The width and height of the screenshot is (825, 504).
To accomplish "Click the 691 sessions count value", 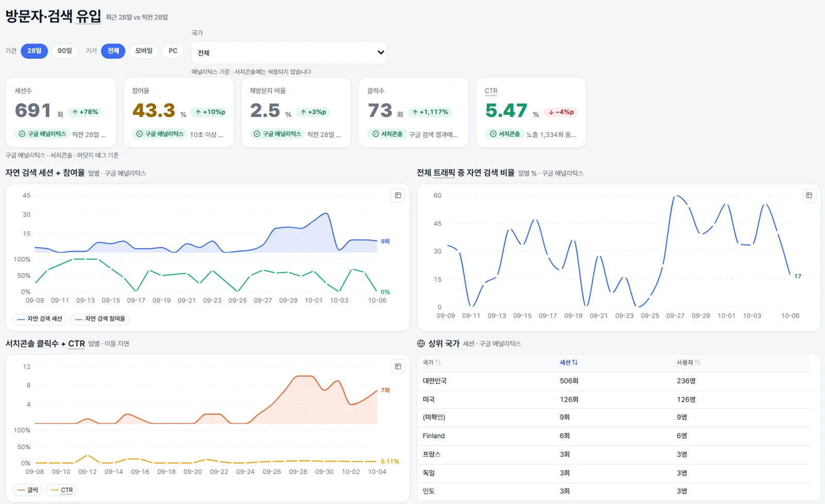I will (33, 110).
